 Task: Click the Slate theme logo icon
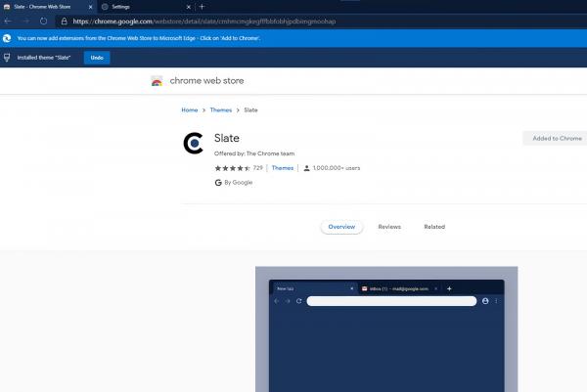point(194,144)
